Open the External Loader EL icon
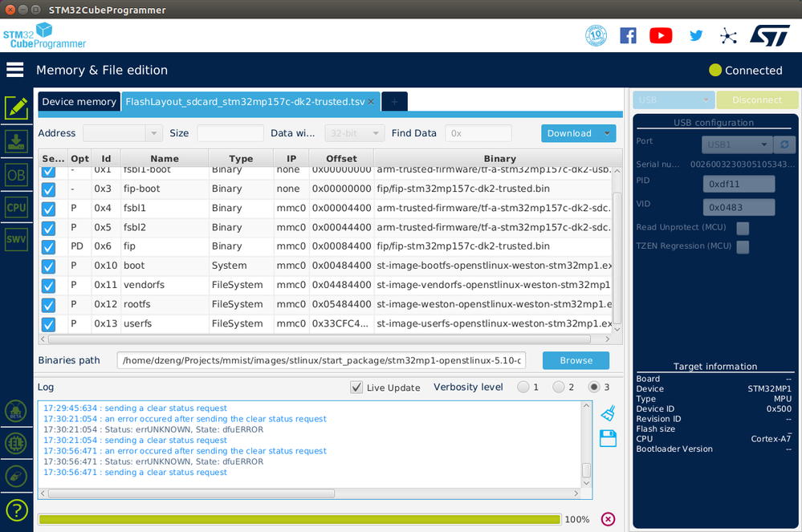 (x=16, y=443)
